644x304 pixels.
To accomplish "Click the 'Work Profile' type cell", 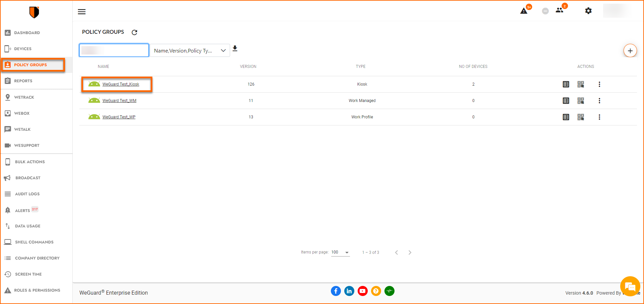I will pos(362,117).
